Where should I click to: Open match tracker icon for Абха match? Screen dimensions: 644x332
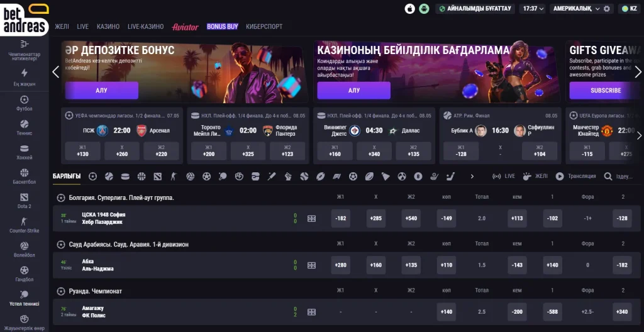click(x=312, y=265)
